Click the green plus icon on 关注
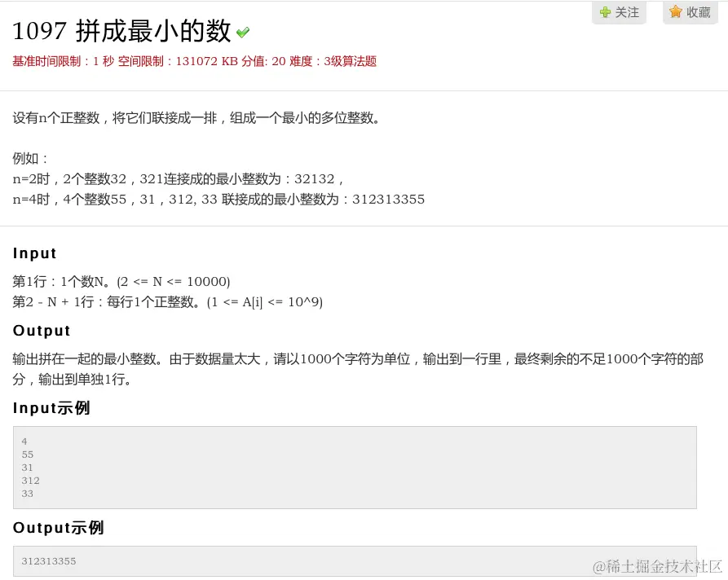This screenshot has height=580, width=728. coord(605,12)
